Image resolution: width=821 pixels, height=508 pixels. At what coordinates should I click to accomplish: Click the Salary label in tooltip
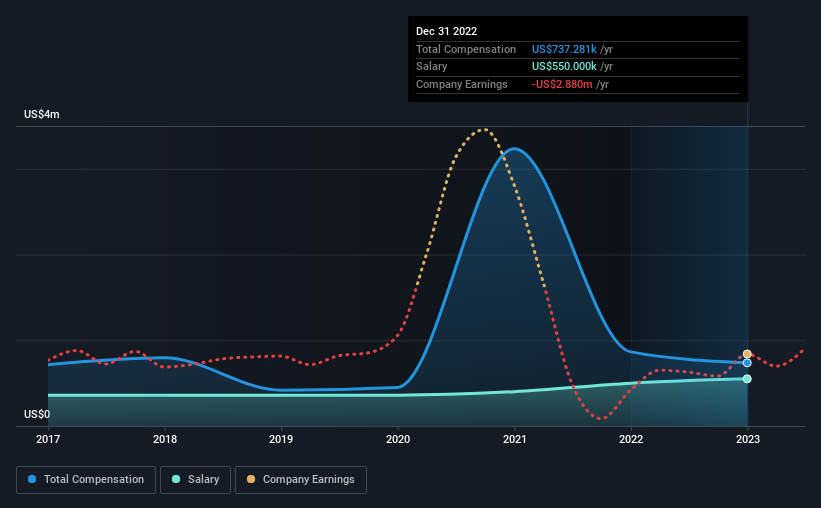(x=431, y=67)
